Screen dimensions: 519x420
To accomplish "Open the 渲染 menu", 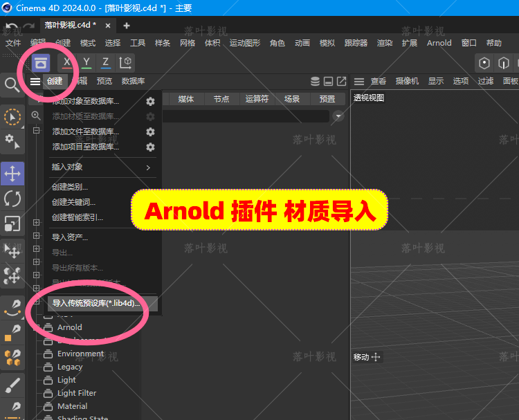I will [x=385, y=43].
